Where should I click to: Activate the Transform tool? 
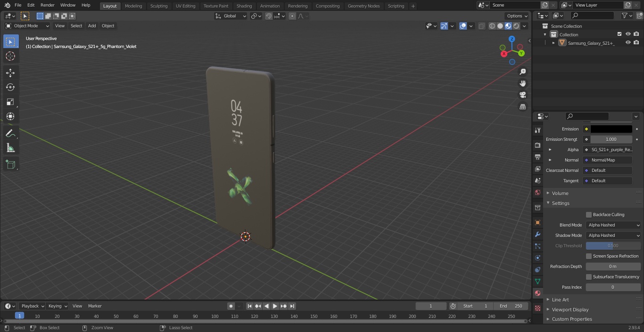10,116
